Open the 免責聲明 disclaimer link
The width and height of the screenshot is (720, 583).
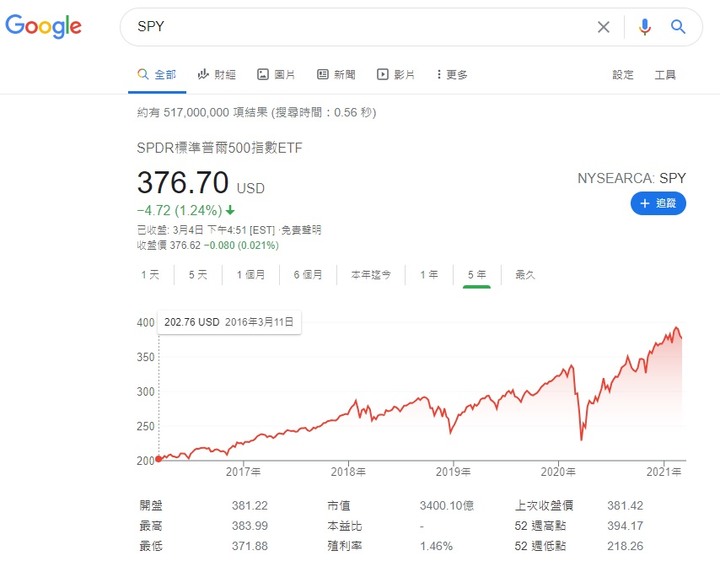click(301, 230)
